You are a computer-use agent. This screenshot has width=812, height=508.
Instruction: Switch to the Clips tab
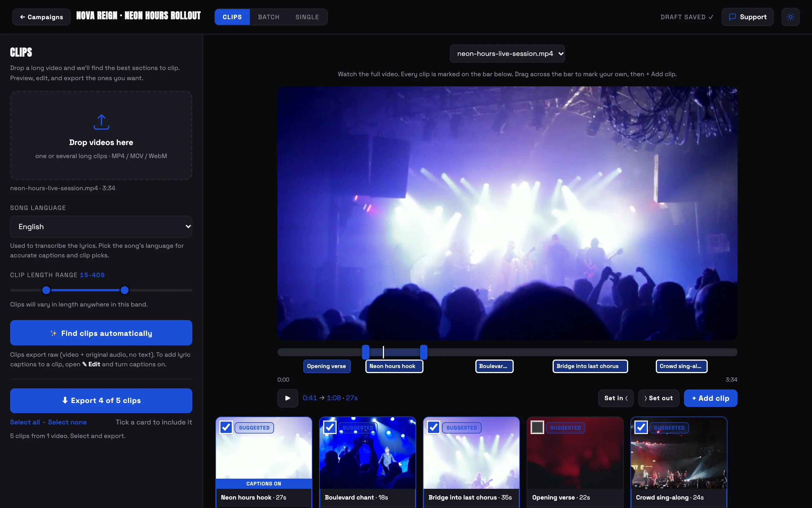point(232,17)
